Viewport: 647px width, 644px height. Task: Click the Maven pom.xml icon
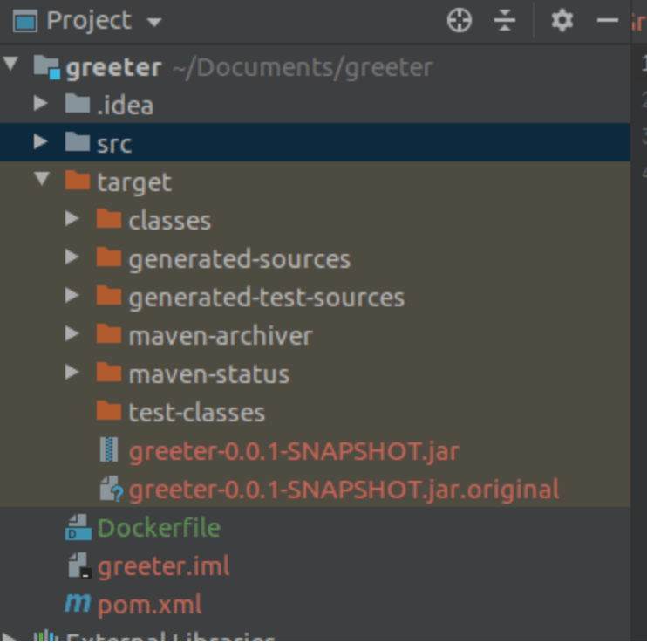(x=78, y=604)
